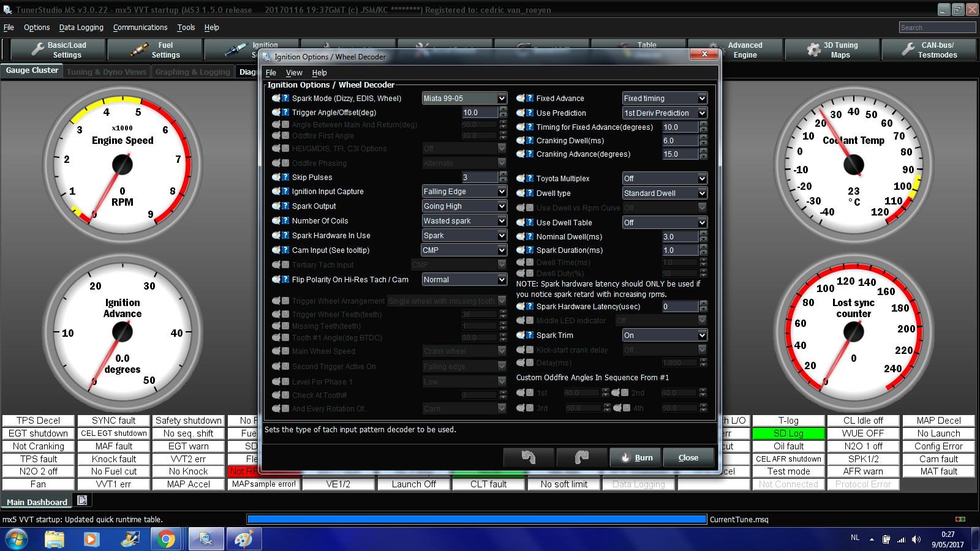Open help for Trigger Angle/Offset
Viewport: 980px width, 551px height.
coord(285,112)
